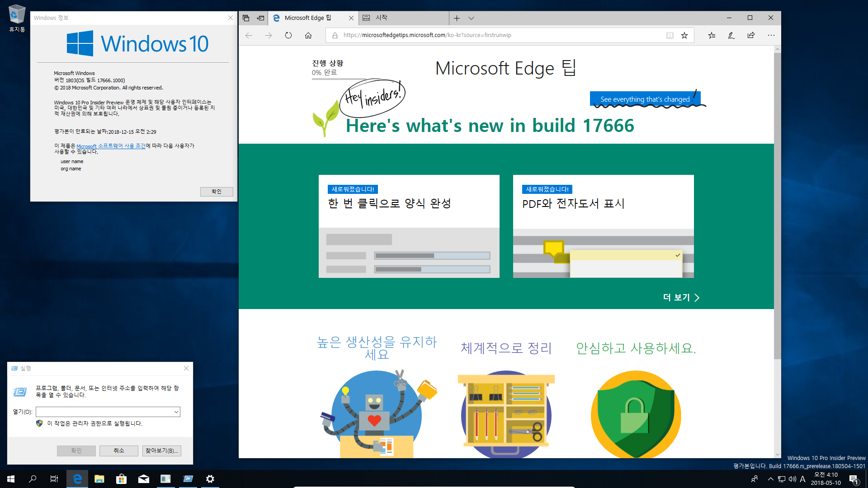Open taskbar clock and calendar

826,479
